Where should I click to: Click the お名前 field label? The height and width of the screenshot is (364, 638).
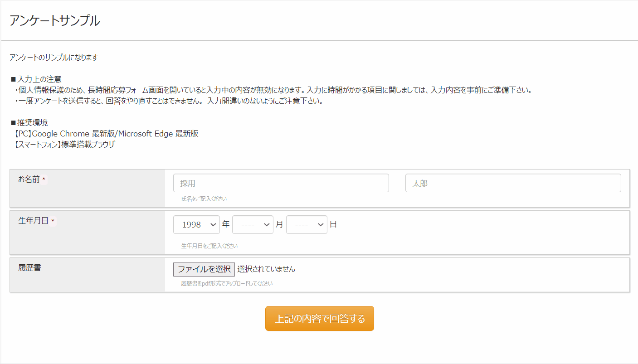click(x=29, y=180)
